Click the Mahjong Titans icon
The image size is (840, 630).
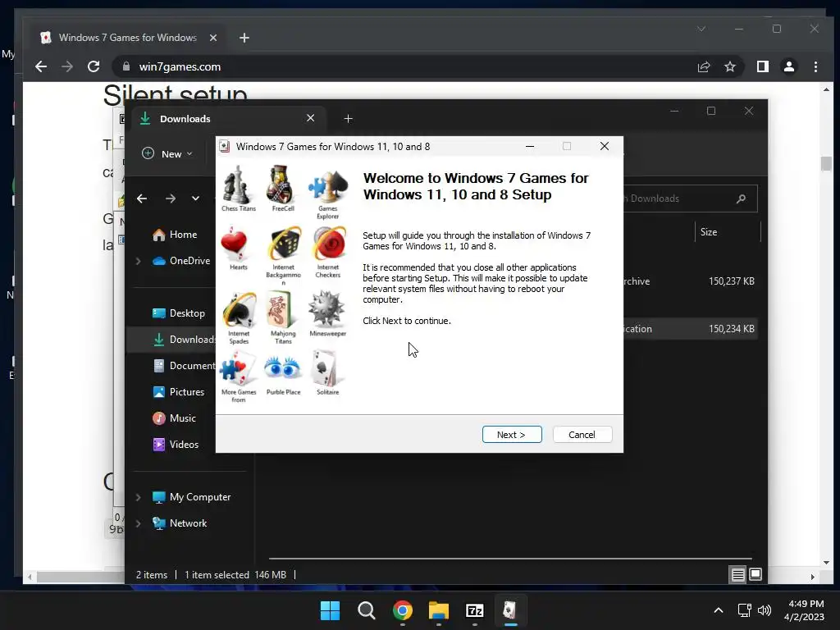pos(279,309)
